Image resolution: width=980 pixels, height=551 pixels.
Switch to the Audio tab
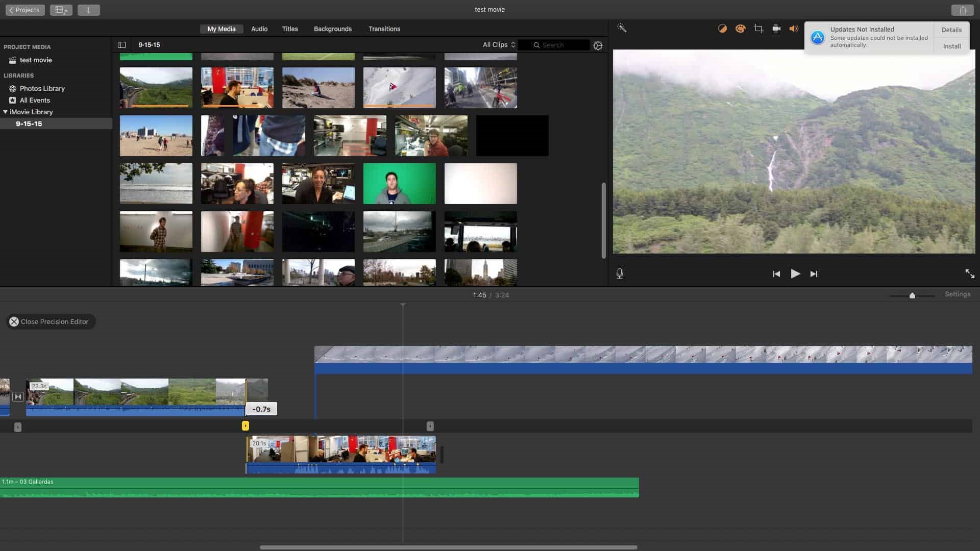259,29
